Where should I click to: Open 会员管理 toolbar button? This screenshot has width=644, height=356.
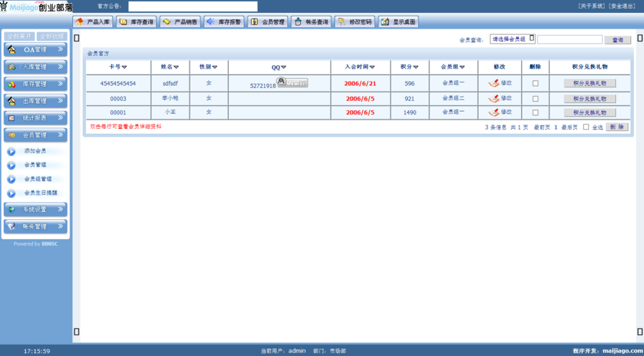[x=268, y=21]
